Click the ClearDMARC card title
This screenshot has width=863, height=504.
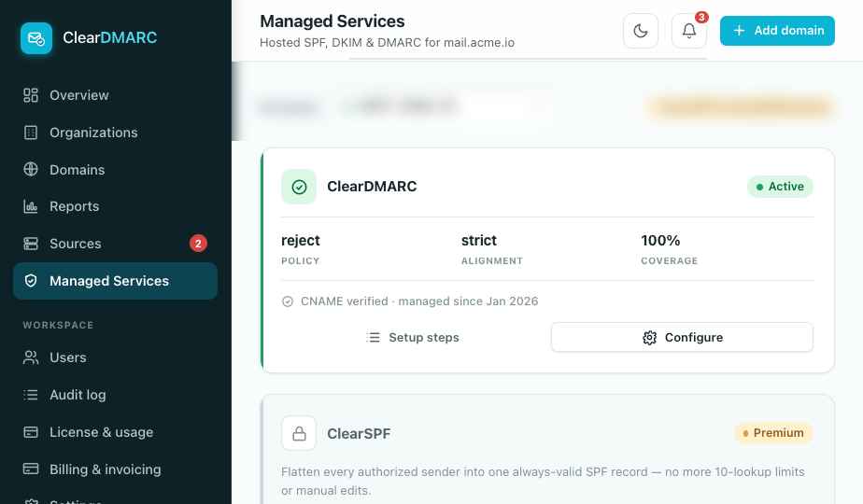[x=372, y=187]
